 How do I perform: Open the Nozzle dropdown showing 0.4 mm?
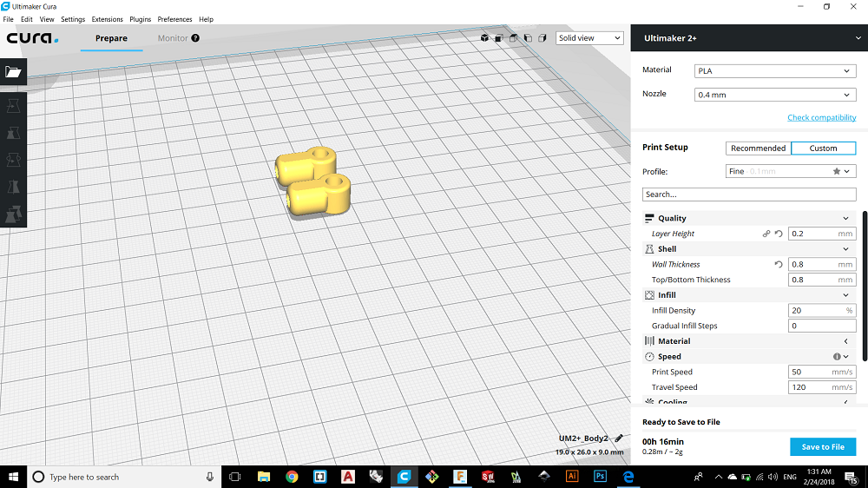pyautogui.click(x=775, y=95)
